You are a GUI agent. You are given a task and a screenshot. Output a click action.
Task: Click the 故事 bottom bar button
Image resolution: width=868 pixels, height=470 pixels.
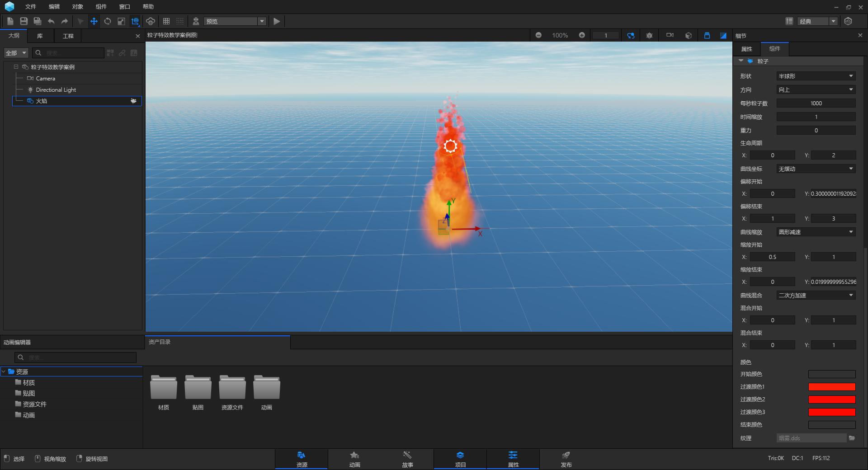coord(407,459)
